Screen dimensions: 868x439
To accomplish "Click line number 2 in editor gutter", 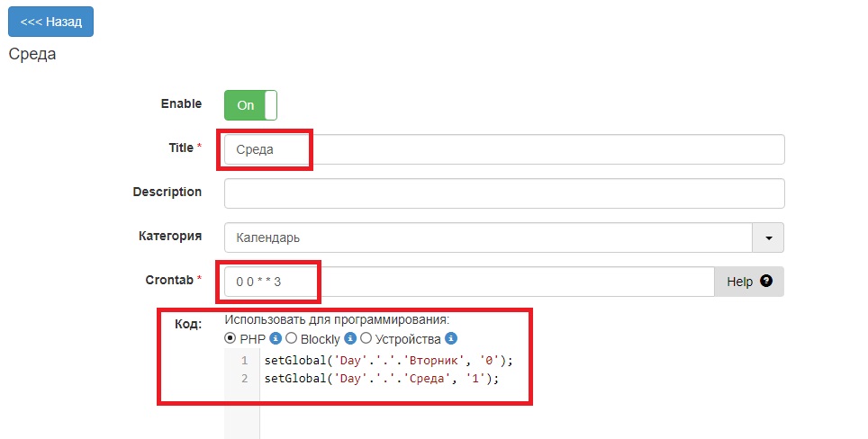I will (x=244, y=379).
